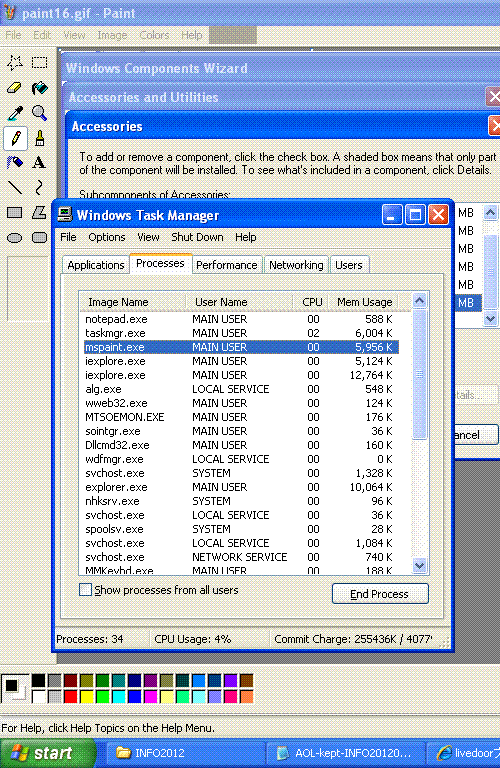Open the INFO2012 folder taskbar button

[184, 753]
